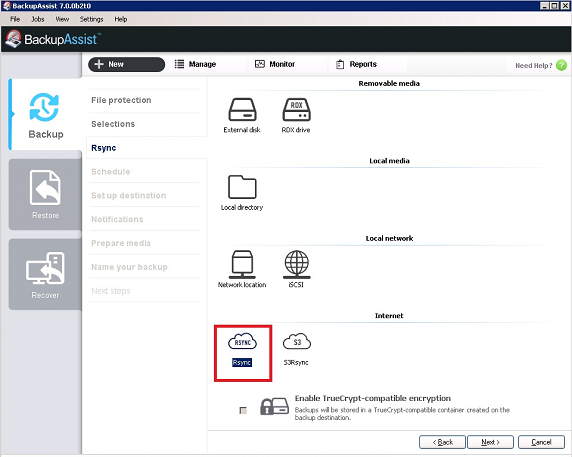This screenshot has height=457, width=572.
Task: Select the Next steps entry
Action: coord(111,291)
